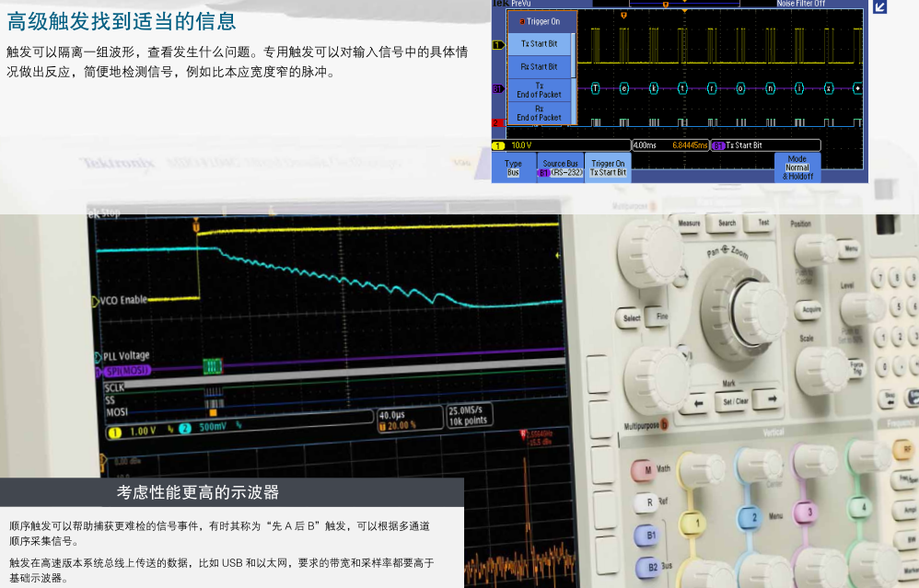Click the 4.00ms timebase readout

click(645, 145)
